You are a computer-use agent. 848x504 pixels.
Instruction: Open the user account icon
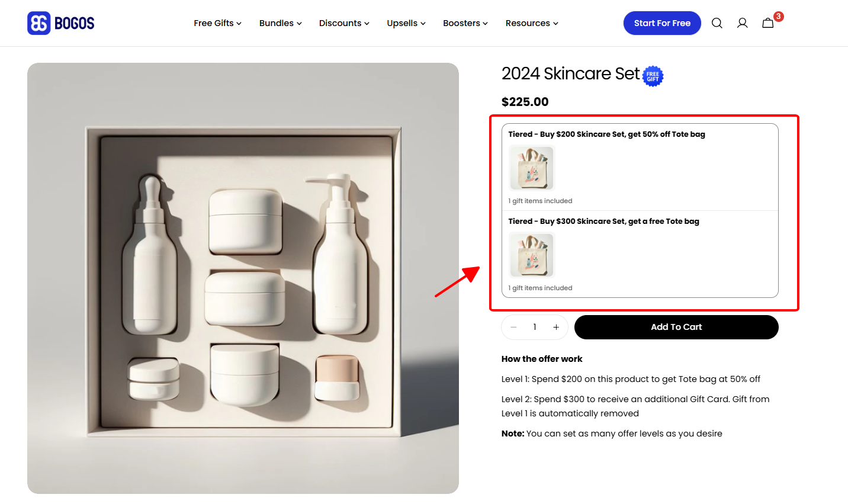pyautogui.click(x=742, y=23)
